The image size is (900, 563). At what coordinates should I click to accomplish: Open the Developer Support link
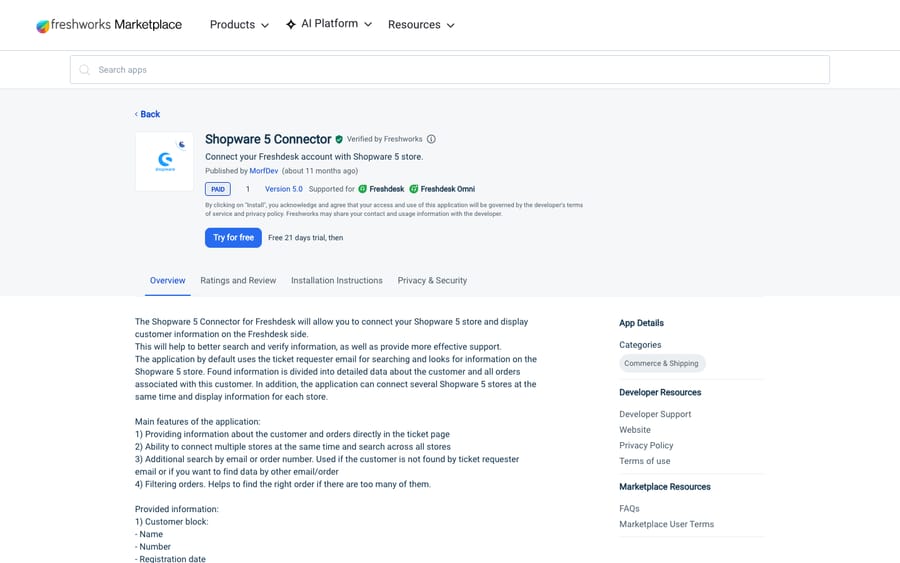[x=655, y=414]
